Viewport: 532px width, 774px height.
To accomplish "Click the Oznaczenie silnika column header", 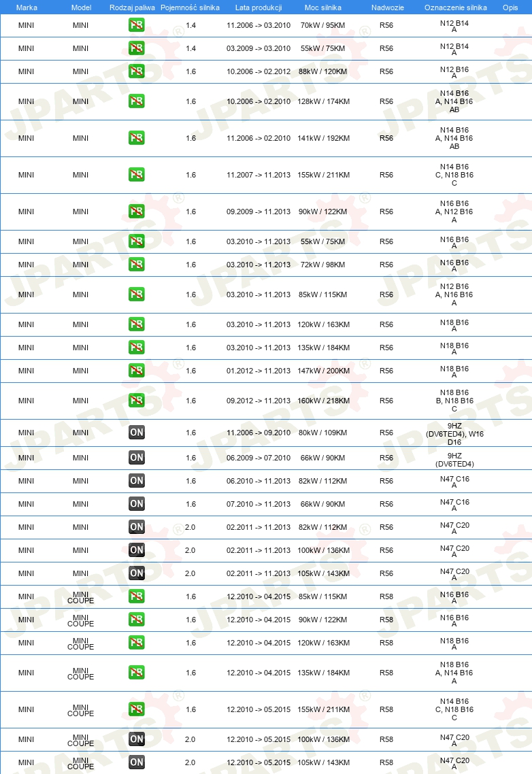I will 455,7.
